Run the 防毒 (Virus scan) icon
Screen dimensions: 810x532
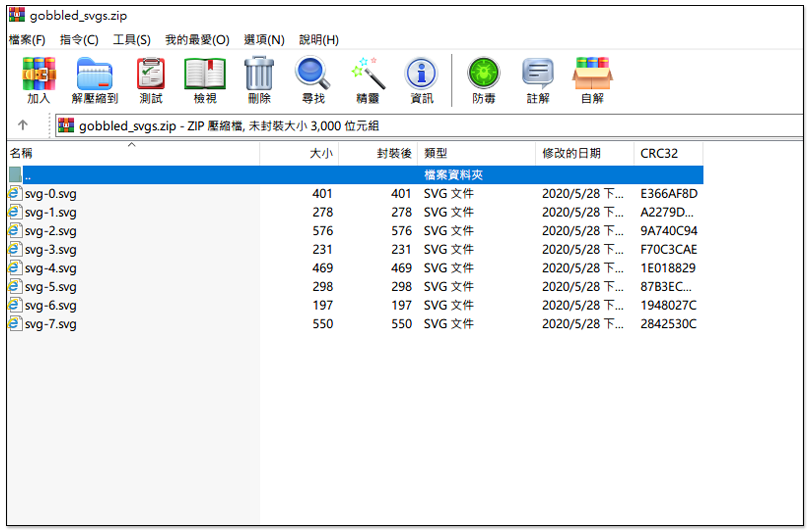484,74
